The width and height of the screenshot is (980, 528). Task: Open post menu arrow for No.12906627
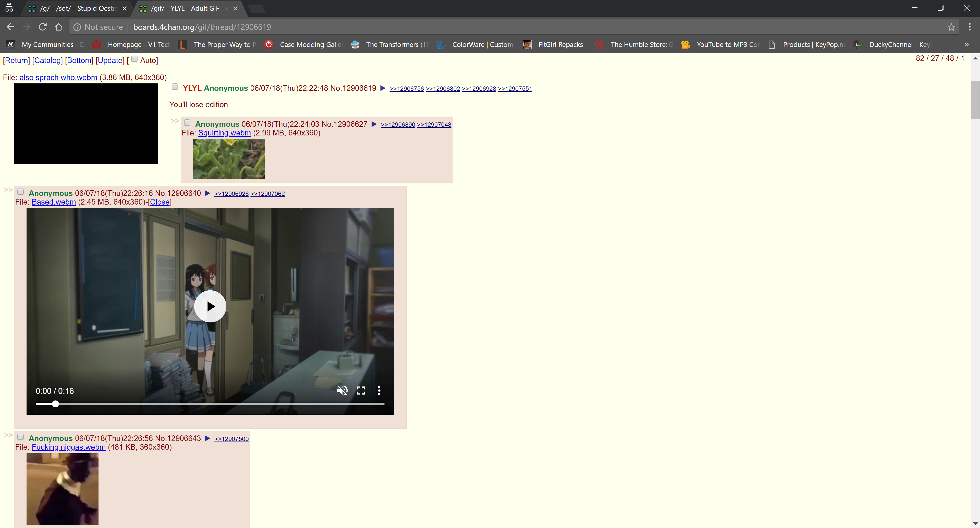point(374,124)
